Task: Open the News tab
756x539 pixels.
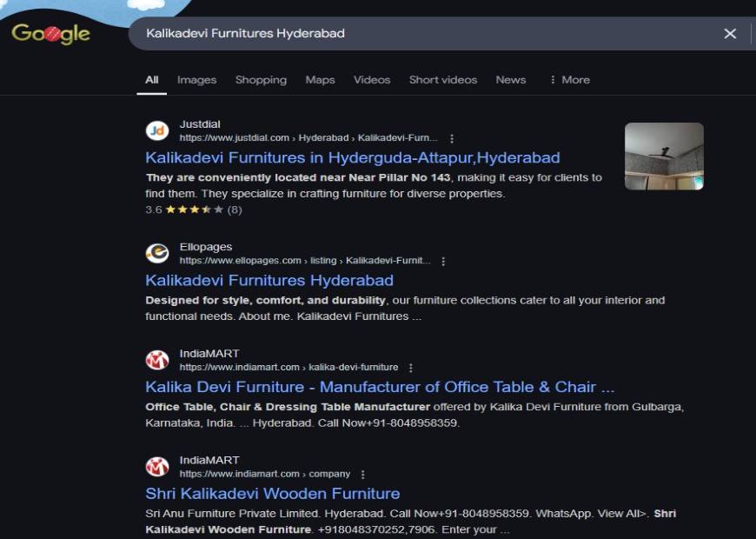Action: click(x=511, y=80)
